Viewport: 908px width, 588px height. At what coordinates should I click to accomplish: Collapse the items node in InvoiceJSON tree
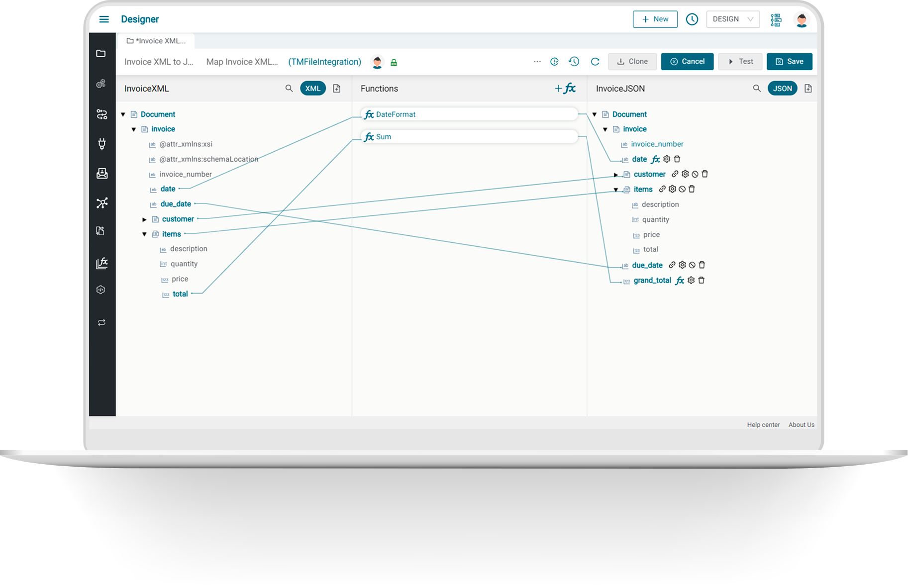pyautogui.click(x=616, y=190)
